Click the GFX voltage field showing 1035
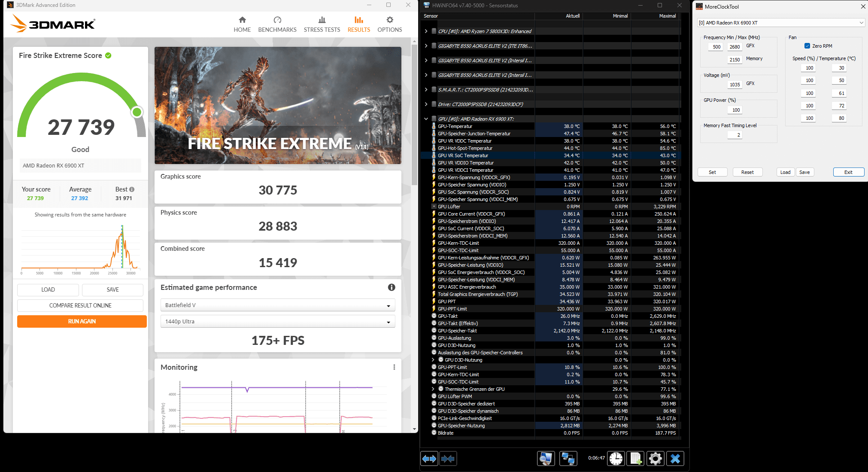Screen dimensions: 868x472 734,85
